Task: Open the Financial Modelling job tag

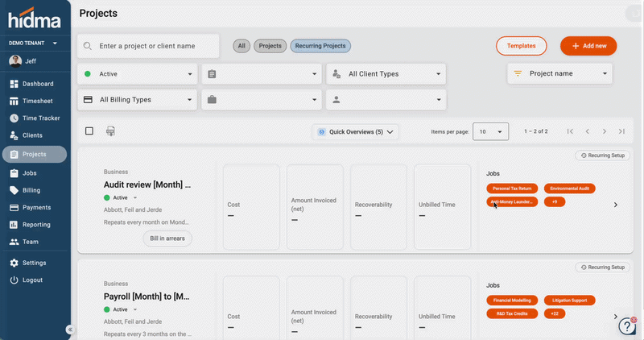Action: 512,301
